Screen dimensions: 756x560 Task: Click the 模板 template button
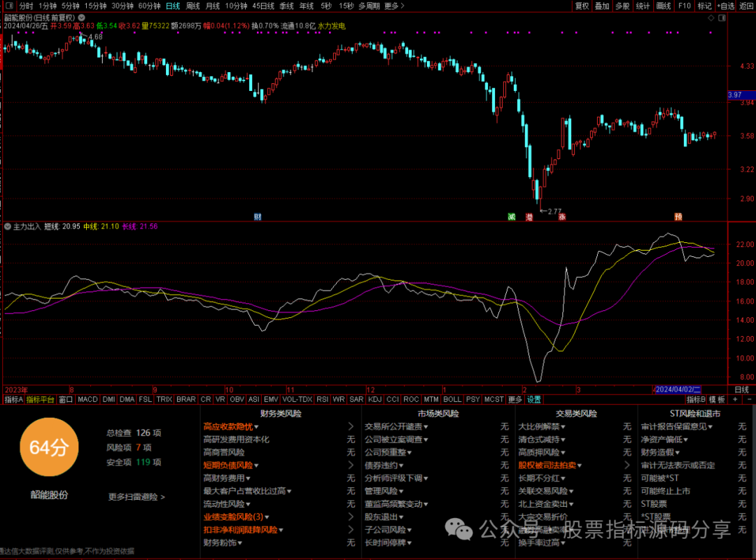click(x=717, y=400)
